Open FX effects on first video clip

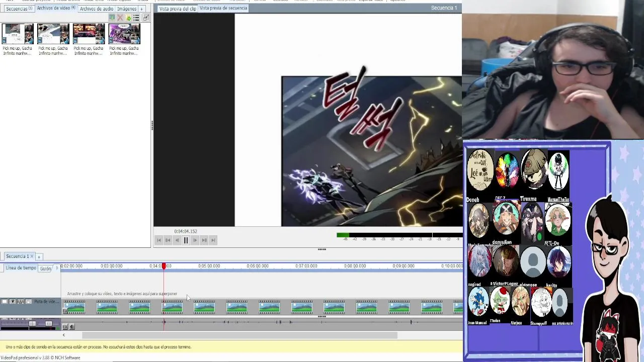click(x=65, y=311)
